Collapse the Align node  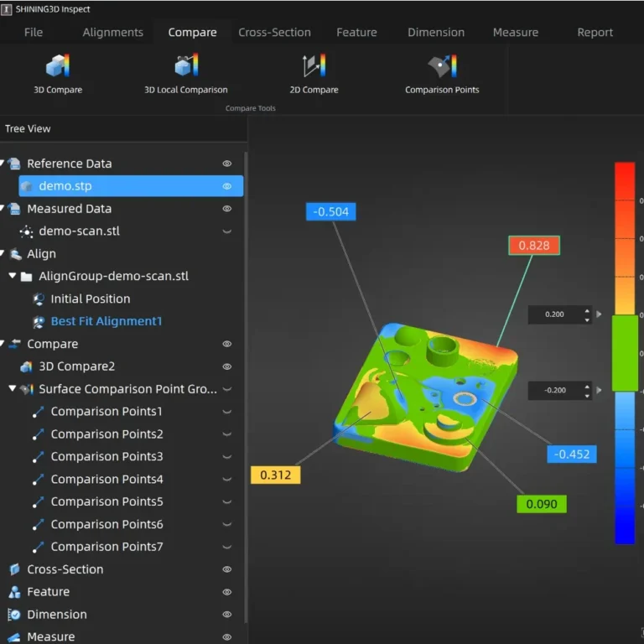click(2, 253)
